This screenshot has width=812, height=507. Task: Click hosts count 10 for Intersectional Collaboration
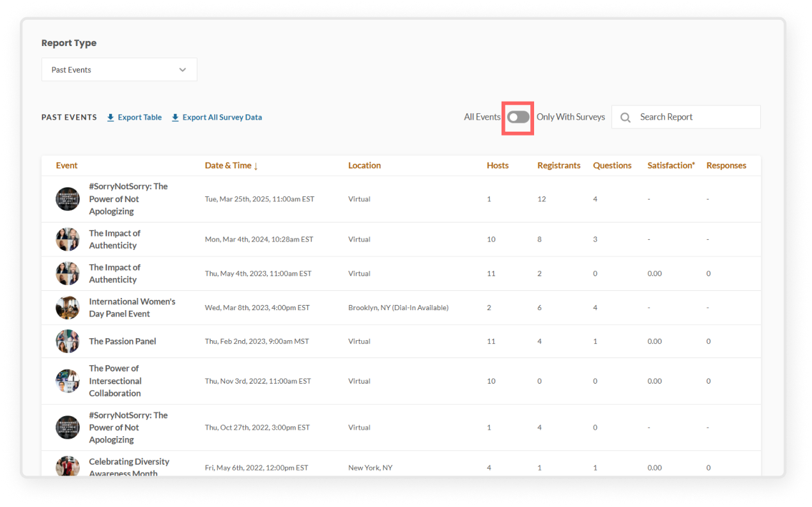point(491,381)
